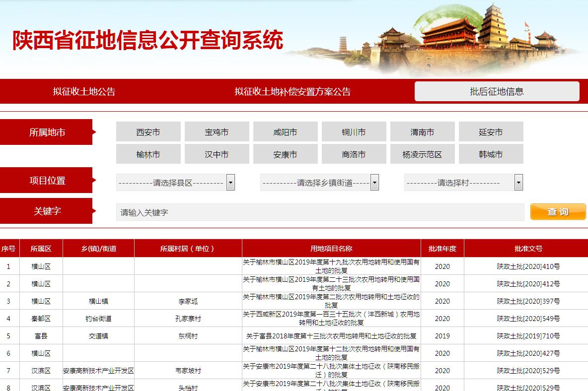Focus the 请输入关键字 keyword input field

click(320, 212)
